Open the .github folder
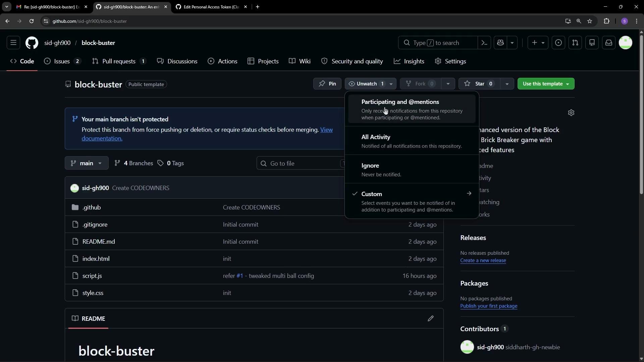The width and height of the screenshot is (644, 362). coord(92,207)
